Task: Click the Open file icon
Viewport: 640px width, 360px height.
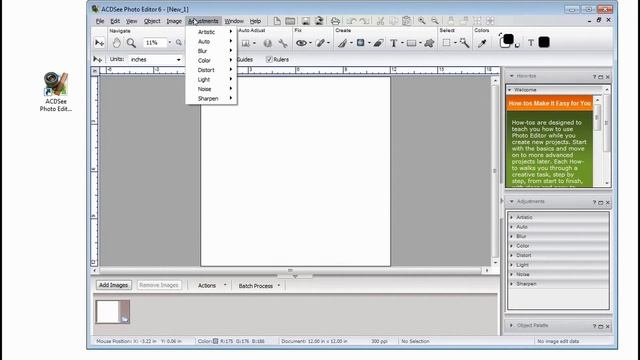Action: point(290,21)
